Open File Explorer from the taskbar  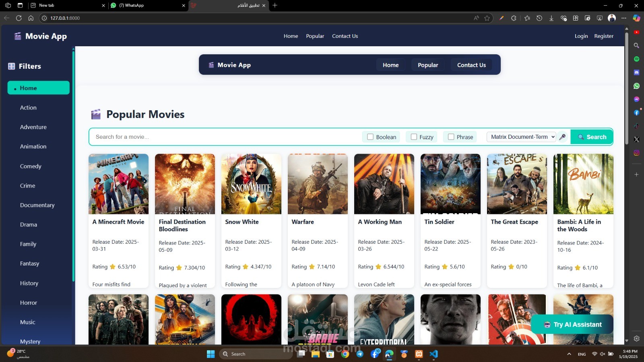pos(315,354)
